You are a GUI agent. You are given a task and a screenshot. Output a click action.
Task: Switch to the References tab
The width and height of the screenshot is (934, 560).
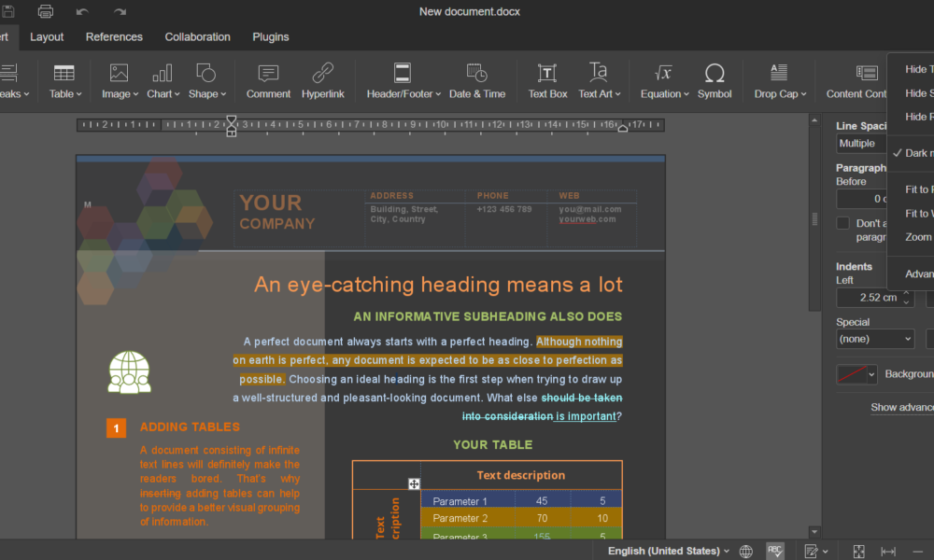114,37
